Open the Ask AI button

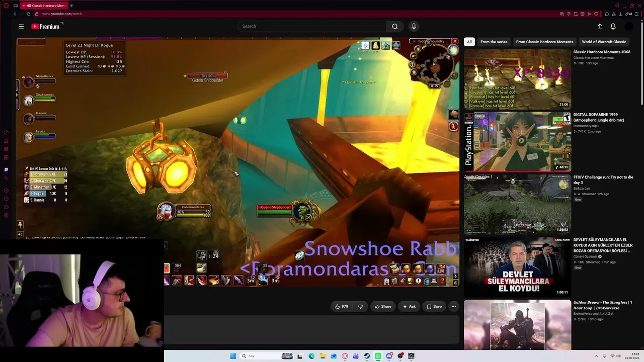point(409,306)
